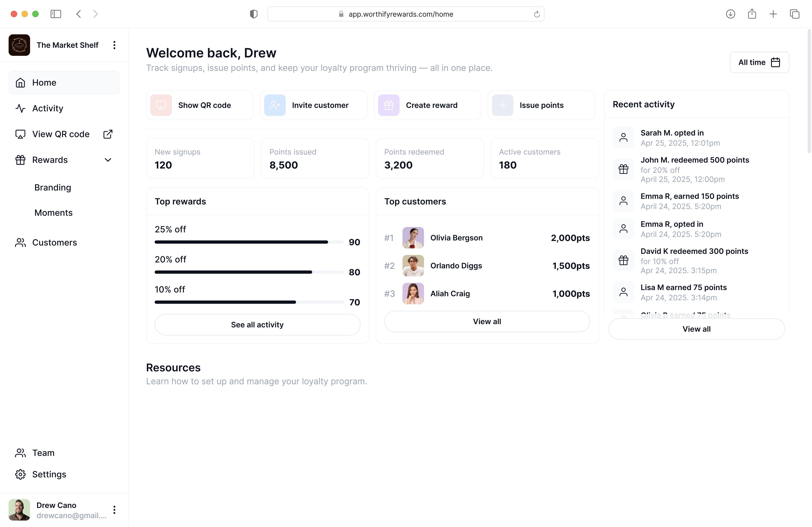This screenshot has height=527, width=812.
Task: Open The Market Shelf three-dot menu
Action: [x=114, y=45]
